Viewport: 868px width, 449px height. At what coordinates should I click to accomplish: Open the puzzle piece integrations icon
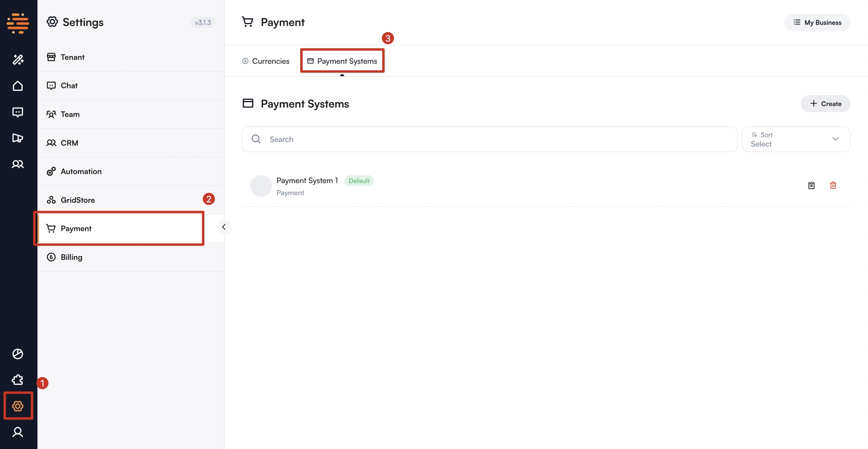[x=18, y=380]
